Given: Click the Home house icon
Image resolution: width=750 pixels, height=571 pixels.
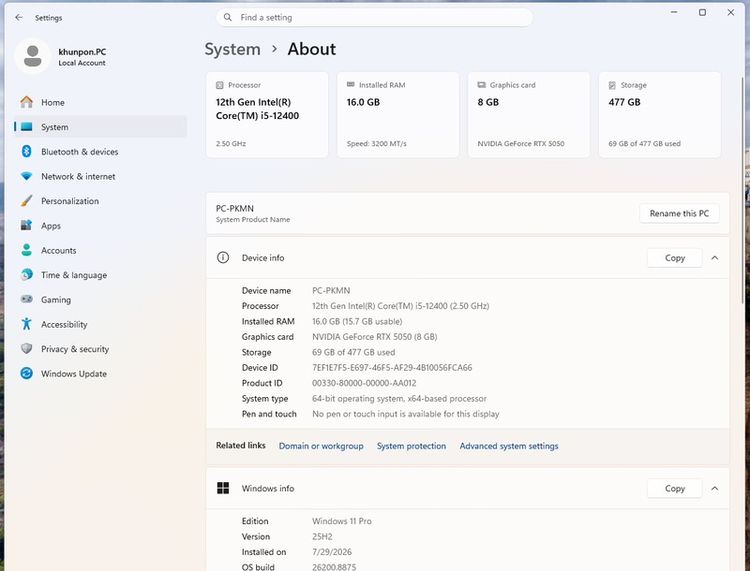Looking at the screenshot, I should pos(27,102).
